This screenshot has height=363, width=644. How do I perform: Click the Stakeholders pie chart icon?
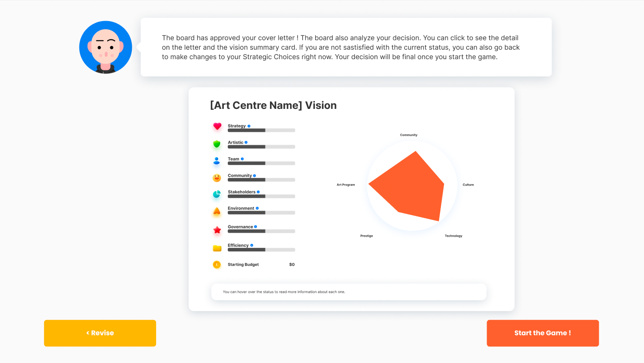(x=217, y=194)
